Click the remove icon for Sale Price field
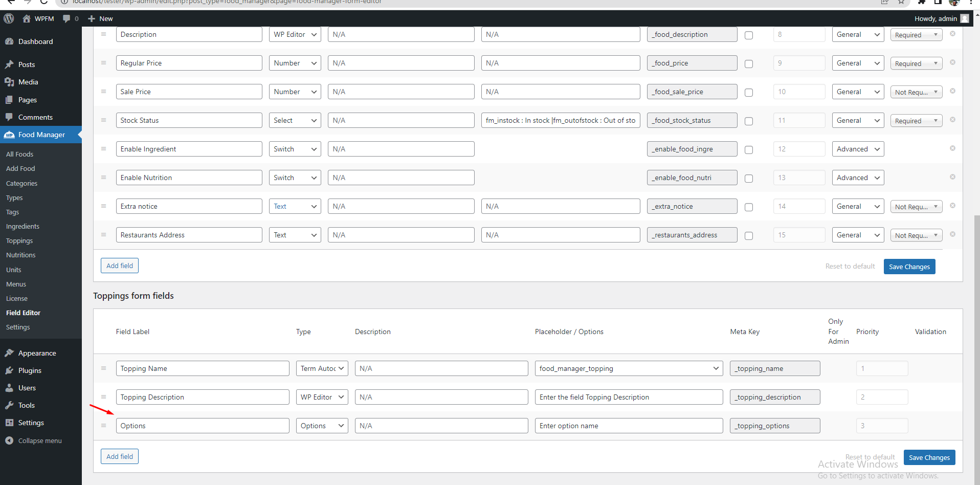This screenshot has width=980, height=485. click(x=952, y=91)
